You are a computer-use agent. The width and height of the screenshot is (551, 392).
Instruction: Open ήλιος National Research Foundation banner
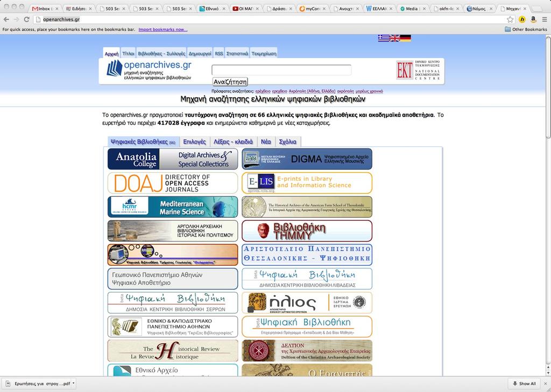[x=307, y=302]
